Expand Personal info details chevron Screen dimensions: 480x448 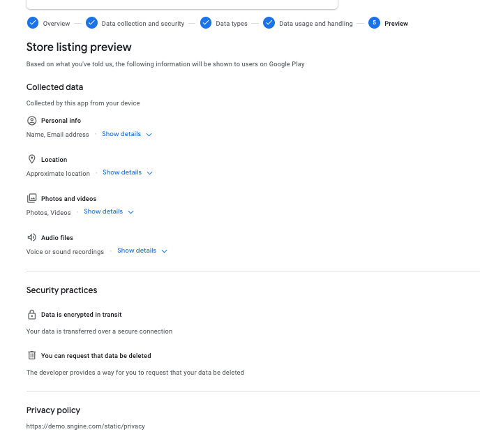149,135
